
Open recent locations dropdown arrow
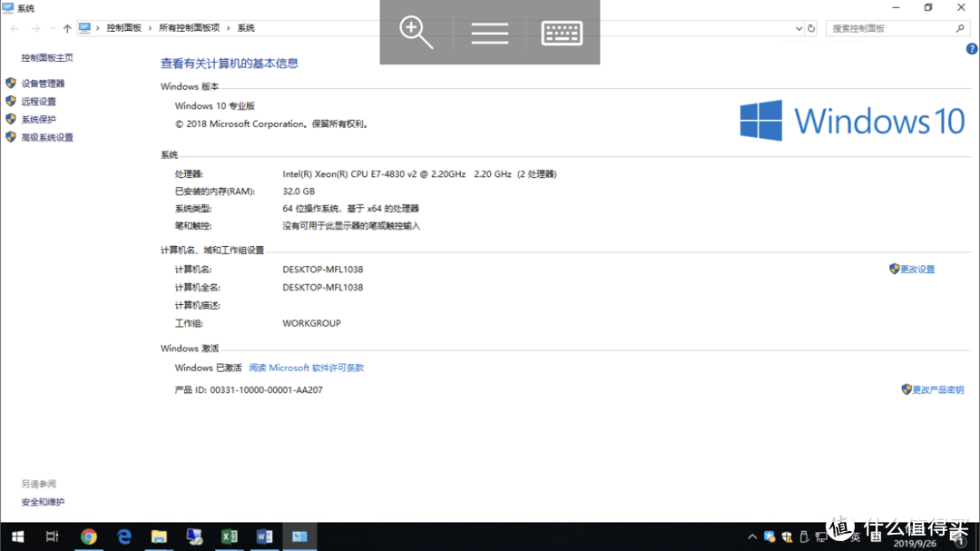click(x=52, y=28)
